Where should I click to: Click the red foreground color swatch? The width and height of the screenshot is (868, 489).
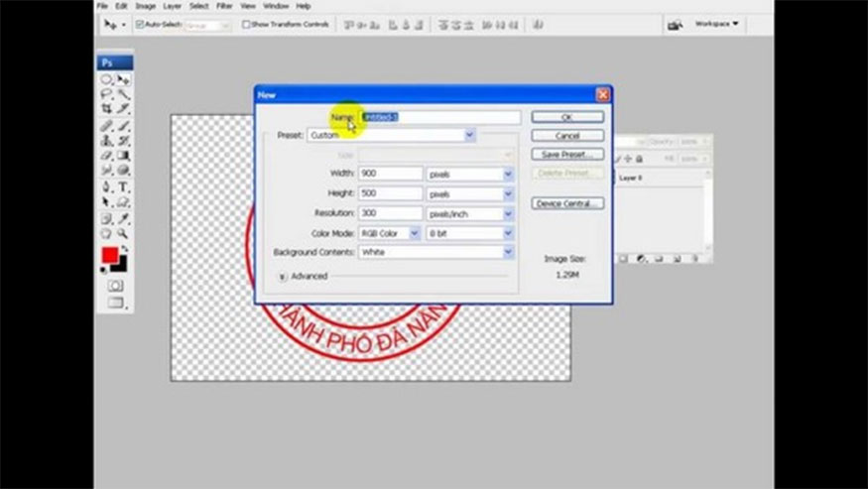click(109, 255)
